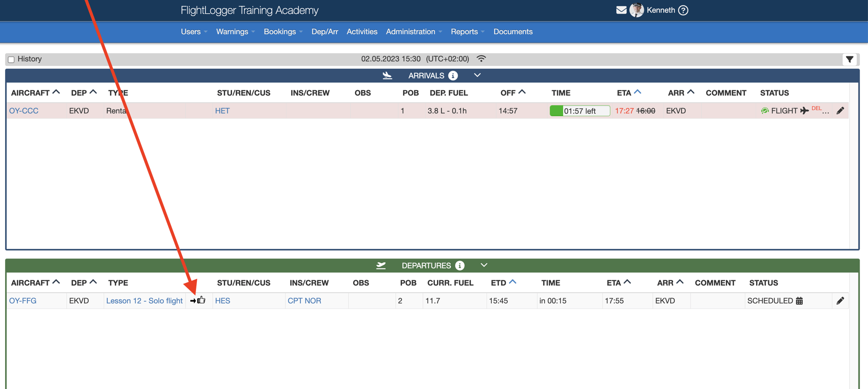Go to the Activities menu item

(x=362, y=32)
